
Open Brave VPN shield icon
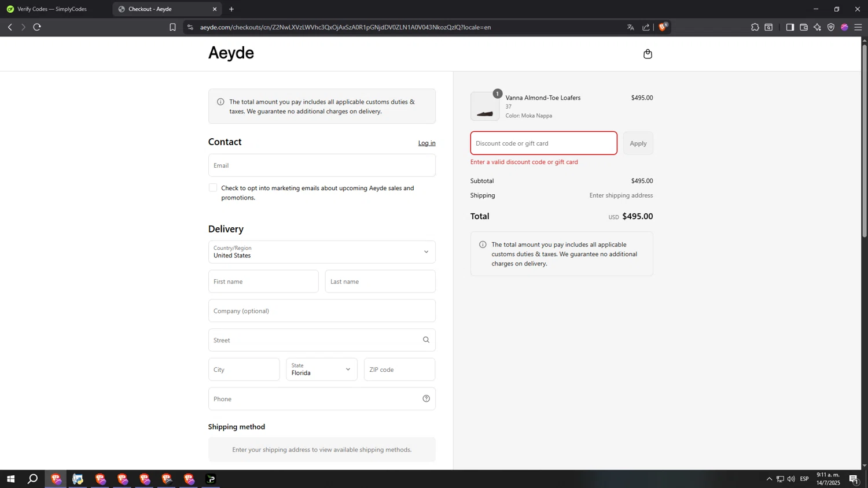coord(831,27)
